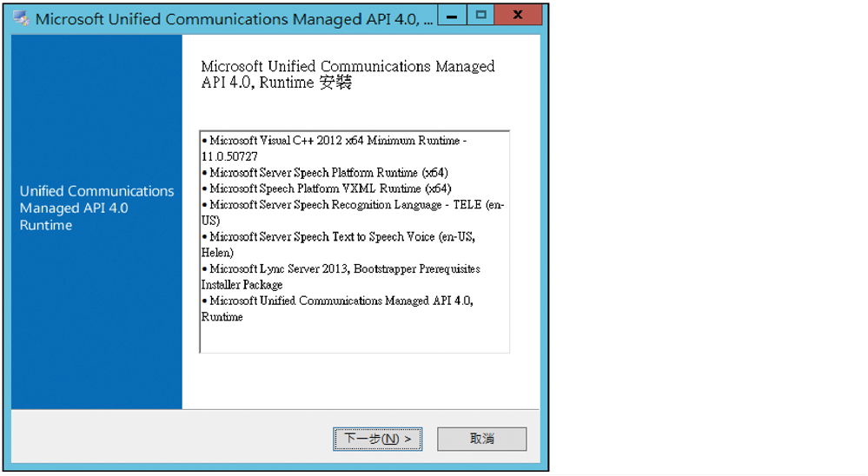Close the installer with the red X

pos(518,15)
